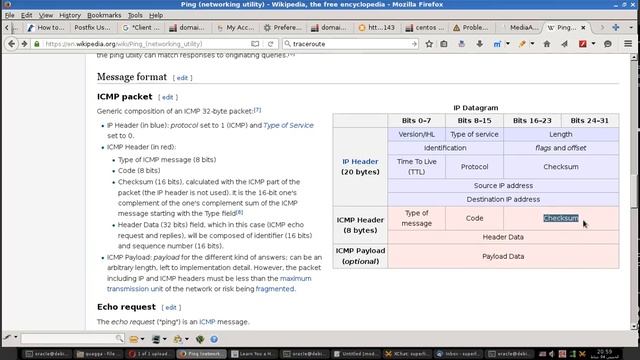640x360 pixels.
Task: Open quagga file manager window in taskbar
Action: 98,354
